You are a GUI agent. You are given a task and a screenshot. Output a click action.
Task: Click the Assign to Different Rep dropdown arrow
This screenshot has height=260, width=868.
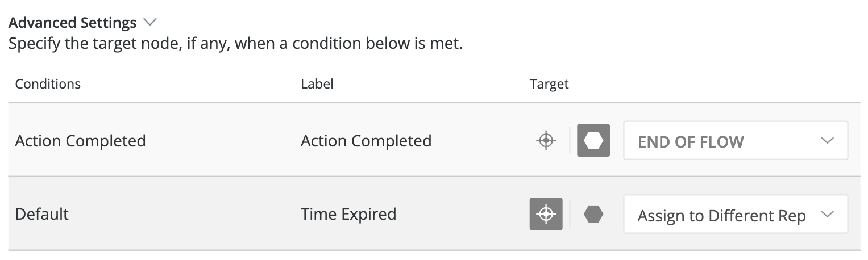[x=827, y=214]
